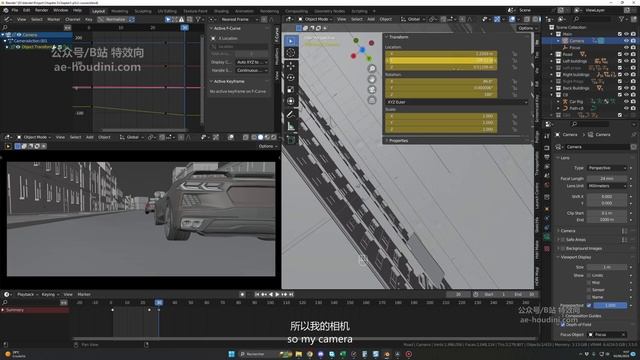Click the current frame marker in timeline
The width and height of the screenshot is (640, 360).
pyautogui.click(x=158, y=302)
